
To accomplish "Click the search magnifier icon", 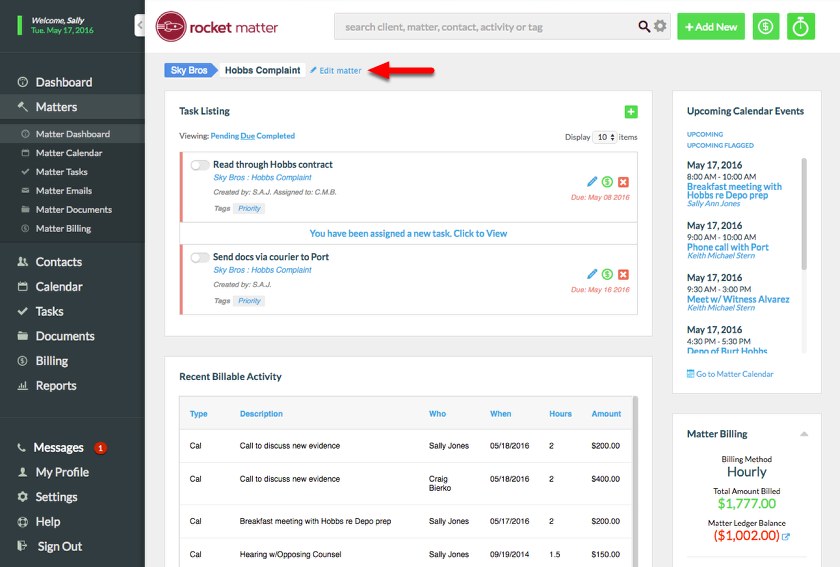I will [x=643, y=26].
